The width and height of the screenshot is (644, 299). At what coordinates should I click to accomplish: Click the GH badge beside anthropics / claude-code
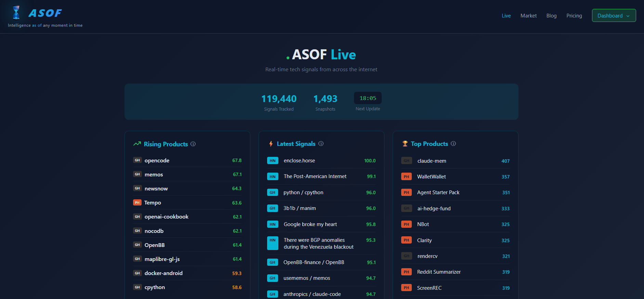pyautogui.click(x=273, y=294)
